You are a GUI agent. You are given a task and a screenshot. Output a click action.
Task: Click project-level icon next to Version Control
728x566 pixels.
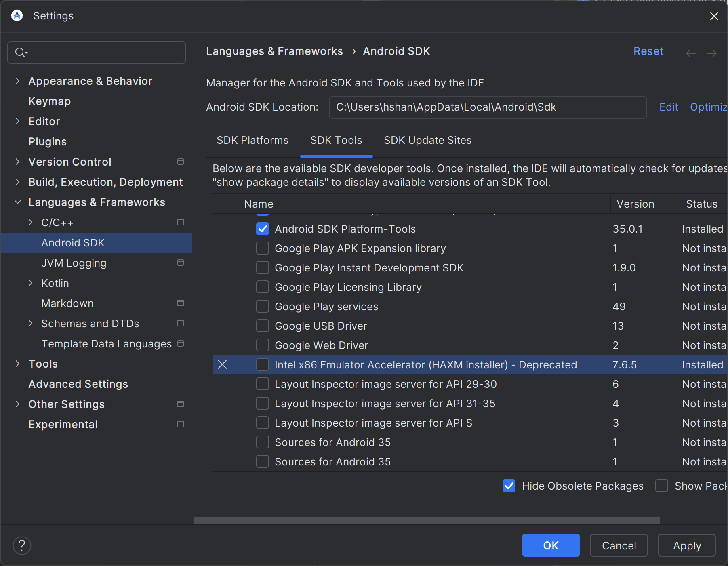181,162
